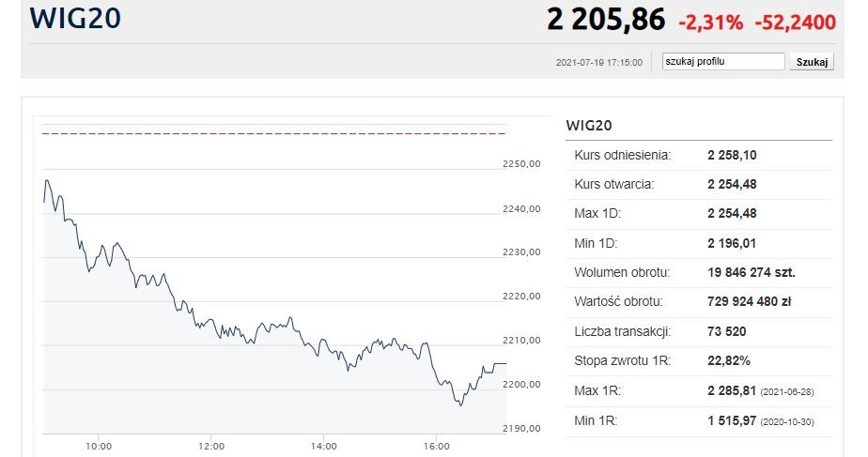This screenshot has width=868, height=457.
Task: Click the 2021-07-19 17:15:00 timestamp
Action: [599, 63]
